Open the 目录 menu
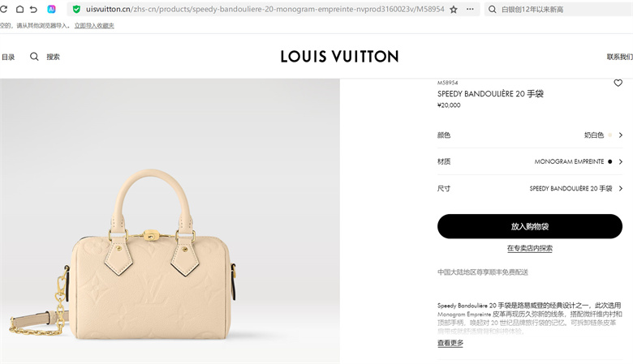The image size is (633, 364). tap(8, 58)
